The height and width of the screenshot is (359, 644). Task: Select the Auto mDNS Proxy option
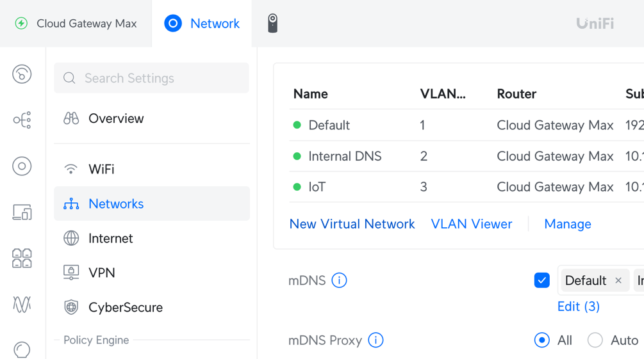pyautogui.click(x=595, y=340)
